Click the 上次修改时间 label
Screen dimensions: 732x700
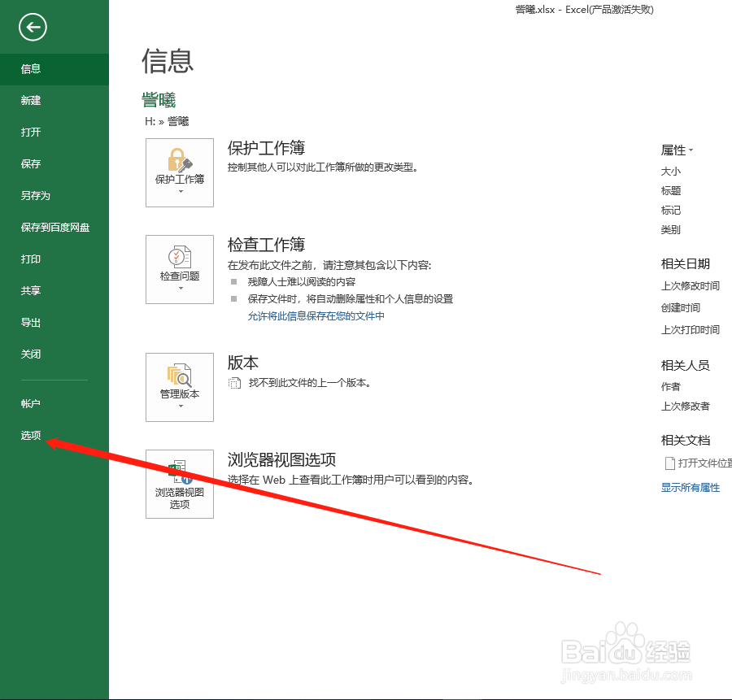[x=691, y=286]
